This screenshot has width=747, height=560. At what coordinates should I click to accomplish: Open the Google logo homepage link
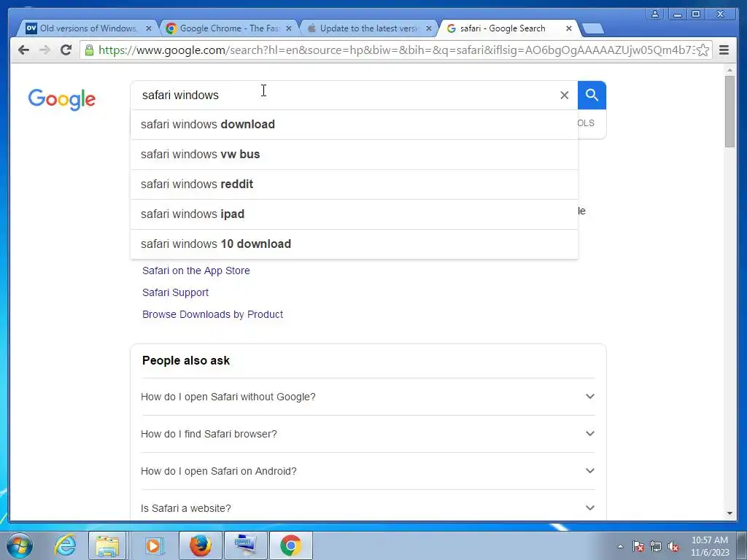61,99
